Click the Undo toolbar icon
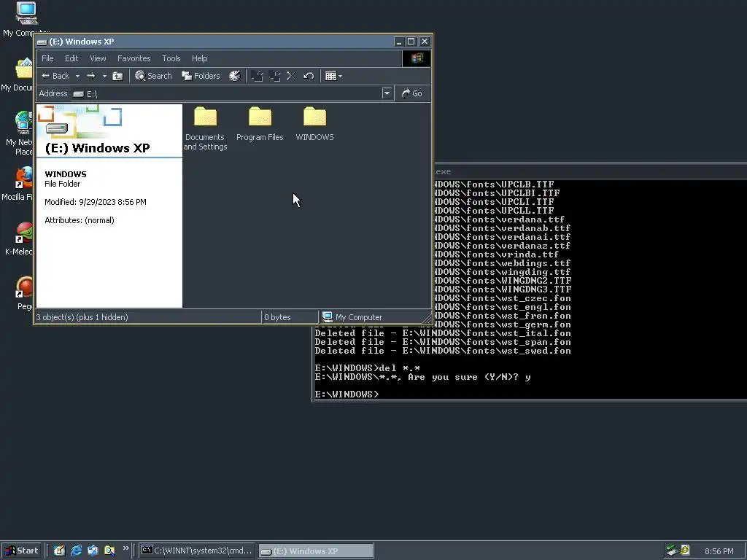The width and height of the screenshot is (747, 560). pos(309,76)
